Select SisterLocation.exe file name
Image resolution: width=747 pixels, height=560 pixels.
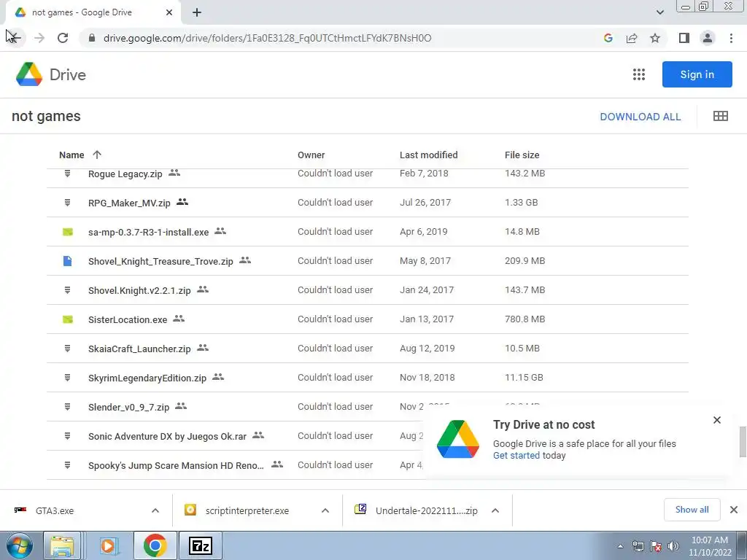coord(128,319)
